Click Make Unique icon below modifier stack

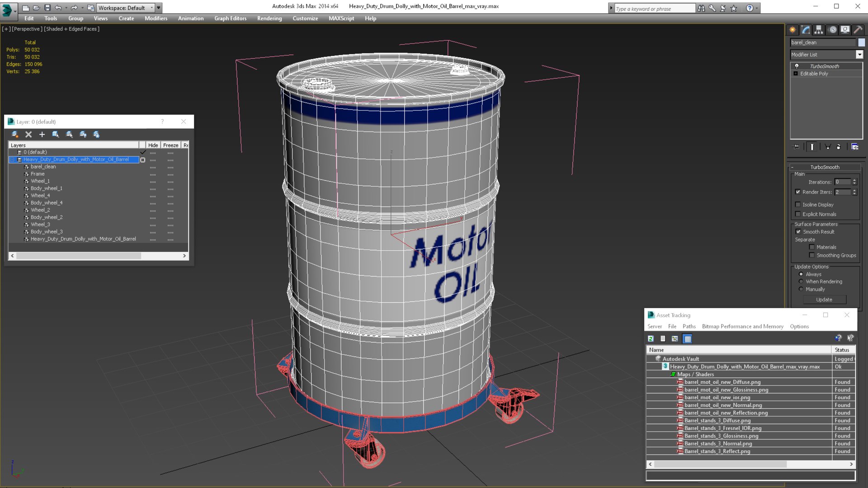pos(828,147)
